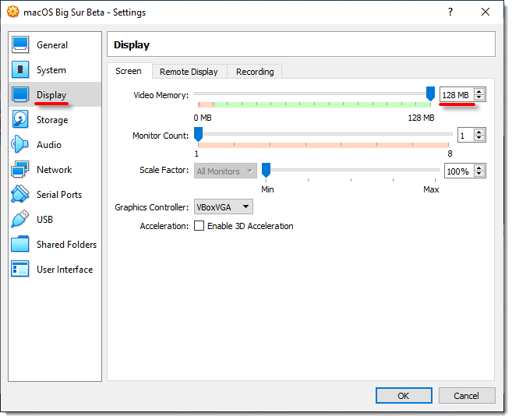Click the Scale Factor slider handle
This screenshot has height=420, width=512.
(x=266, y=170)
